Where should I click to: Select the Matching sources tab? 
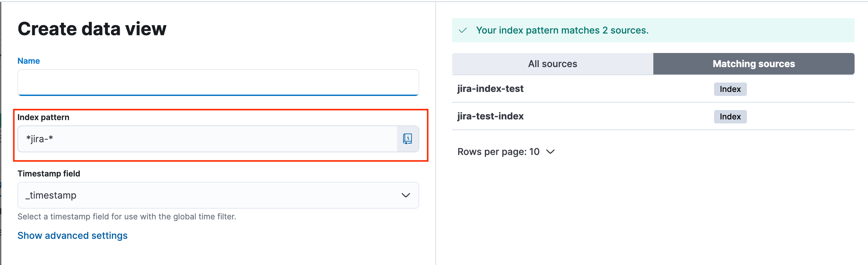coord(753,64)
